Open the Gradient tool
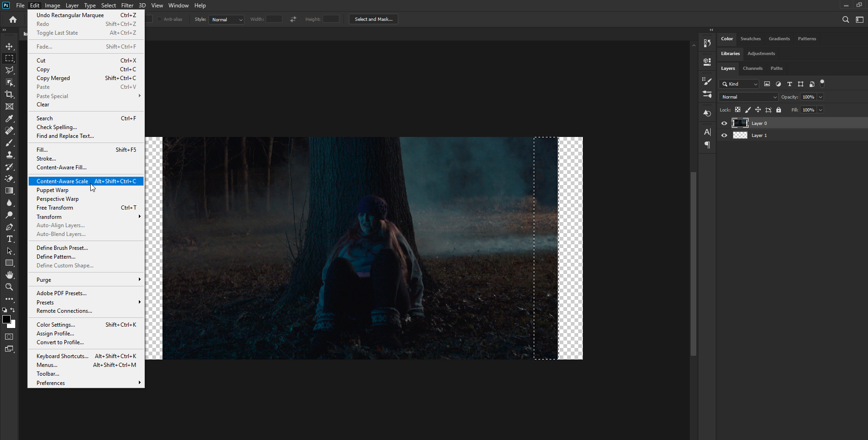This screenshot has width=868, height=440. click(x=9, y=191)
